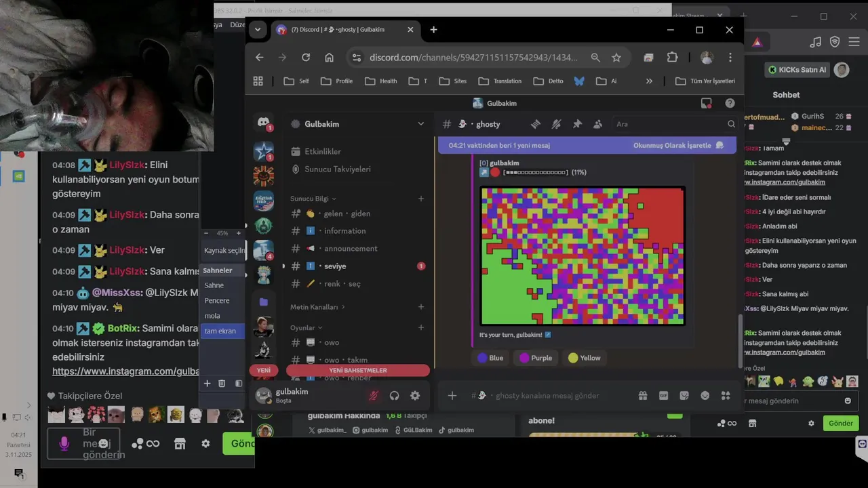
Task: Click the red YENİ pill in server list
Action: click(264, 370)
